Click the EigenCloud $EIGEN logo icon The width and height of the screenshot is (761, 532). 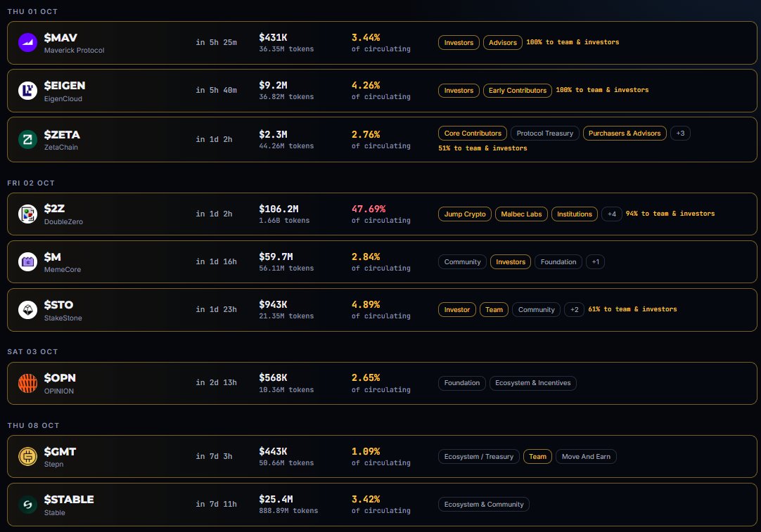(27, 91)
